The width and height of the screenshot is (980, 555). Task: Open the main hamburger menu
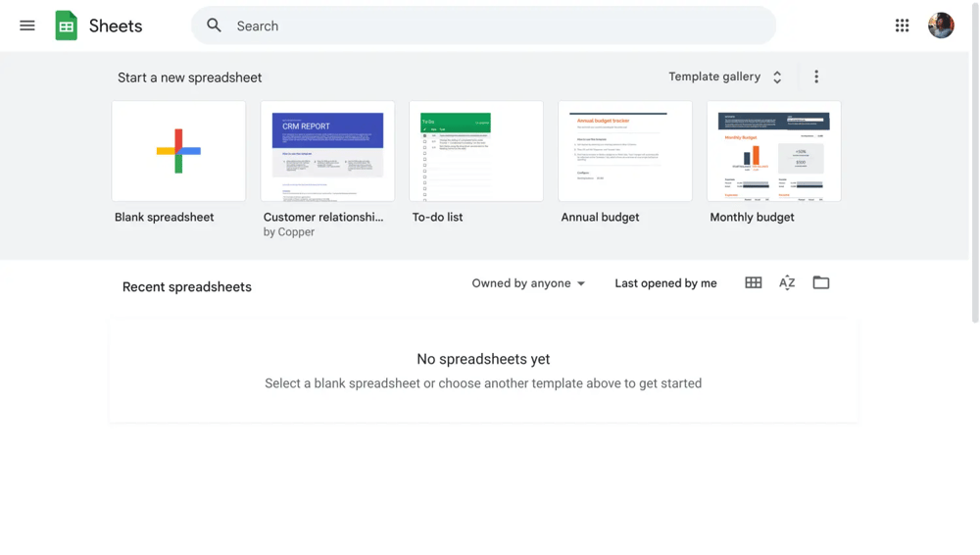[x=27, y=25]
